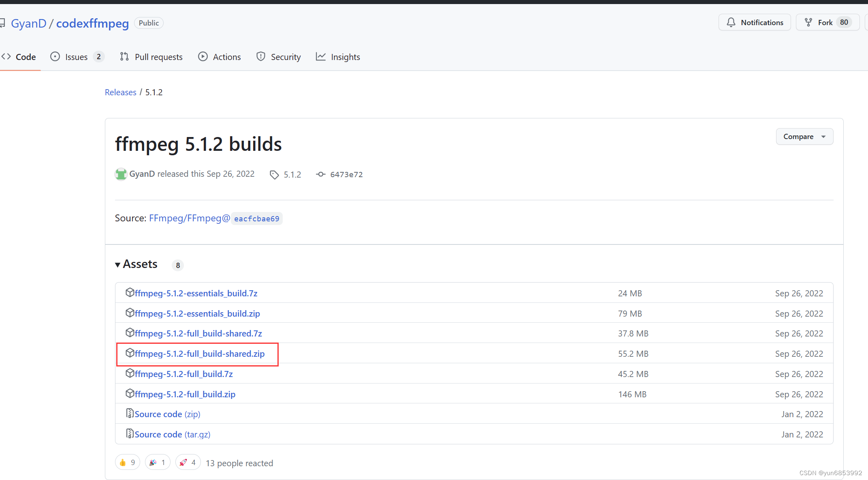Download ffmpeg-5.1.2-essentials_build.zip
This screenshot has width=868, height=480.
tap(197, 314)
